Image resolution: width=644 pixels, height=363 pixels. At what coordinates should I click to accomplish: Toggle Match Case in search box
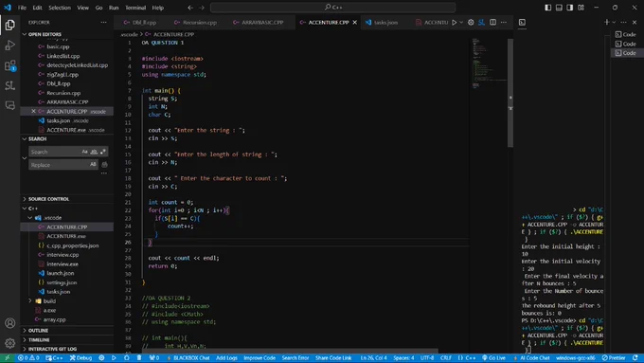pos(84,152)
